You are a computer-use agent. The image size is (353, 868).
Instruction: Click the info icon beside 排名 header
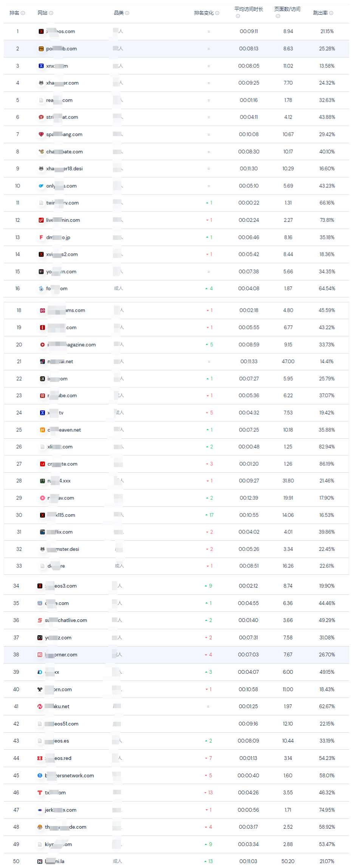pos(23,13)
